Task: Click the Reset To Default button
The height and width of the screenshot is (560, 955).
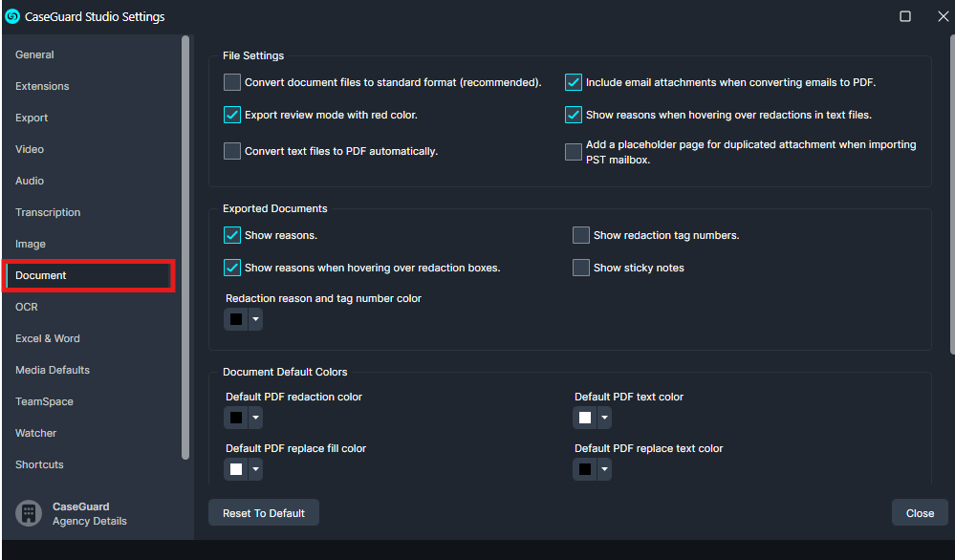Action: pos(264,513)
